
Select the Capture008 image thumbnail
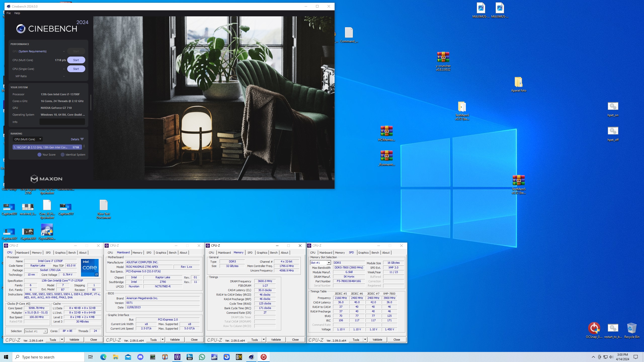(28, 234)
